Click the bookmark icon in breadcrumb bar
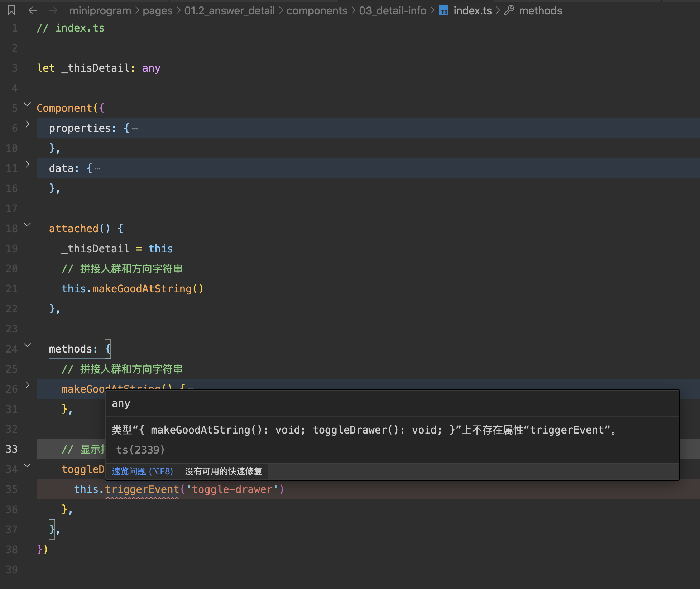The height and width of the screenshot is (589, 700). click(x=11, y=10)
